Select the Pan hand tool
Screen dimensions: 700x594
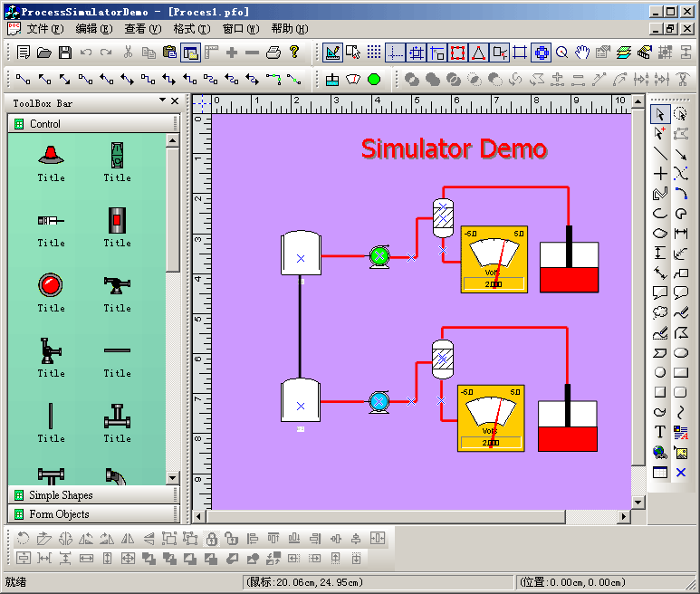pos(581,53)
